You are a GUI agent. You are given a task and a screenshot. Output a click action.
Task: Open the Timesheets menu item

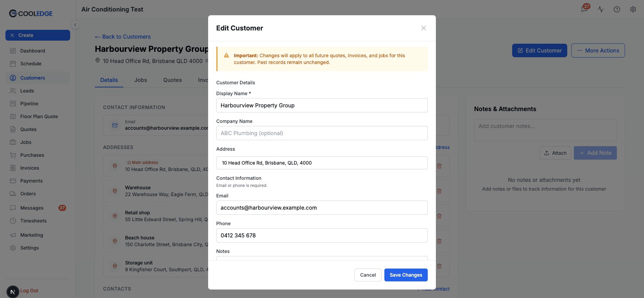click(38, 221)
